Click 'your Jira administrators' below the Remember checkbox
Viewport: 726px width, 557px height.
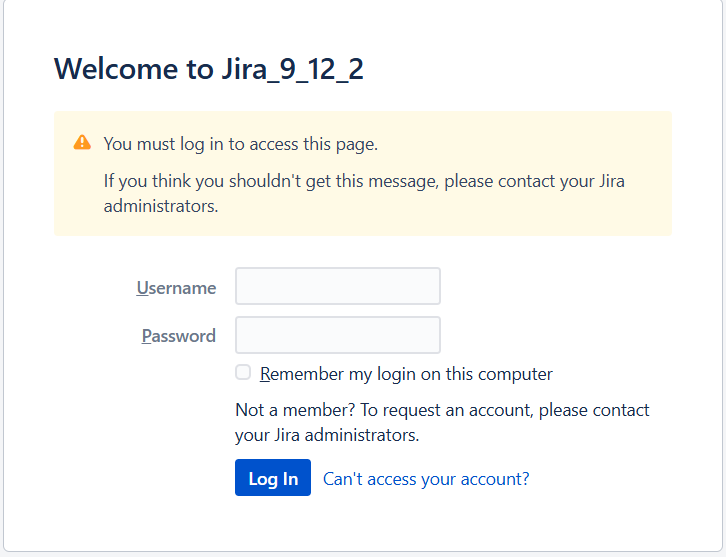326,436
